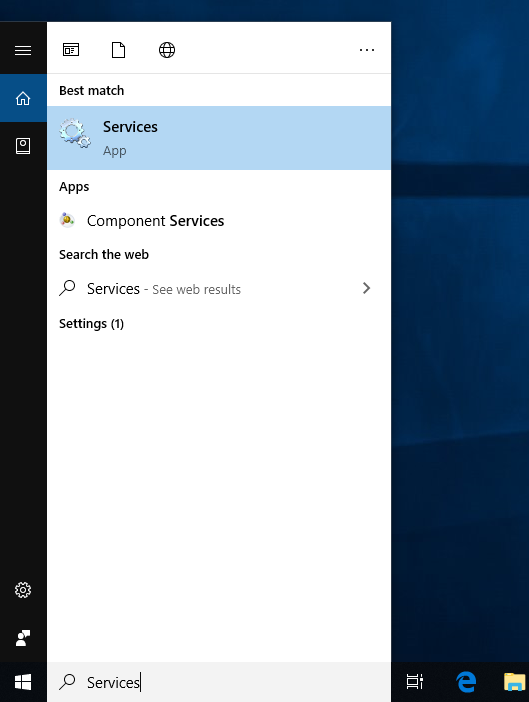Click in the Services search input field
Screen dimensions: 529x702
pos(219,682)
